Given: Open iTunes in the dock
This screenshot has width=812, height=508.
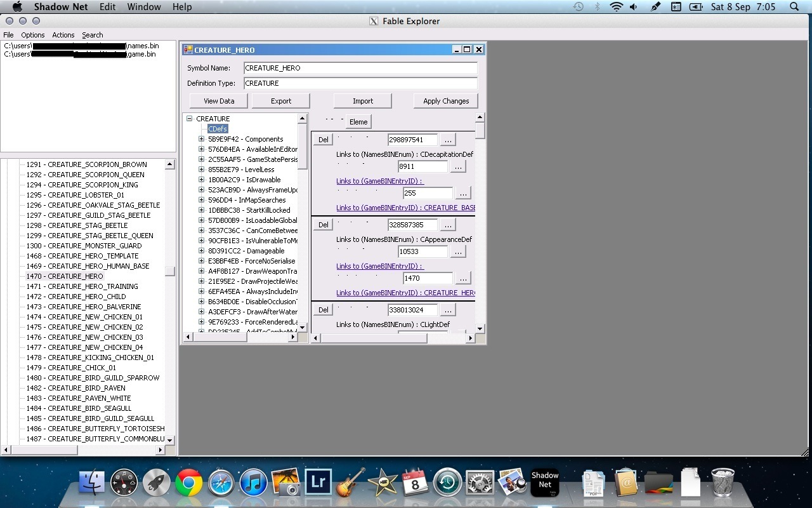Looking at the screenshot, I should click(254, 484).
